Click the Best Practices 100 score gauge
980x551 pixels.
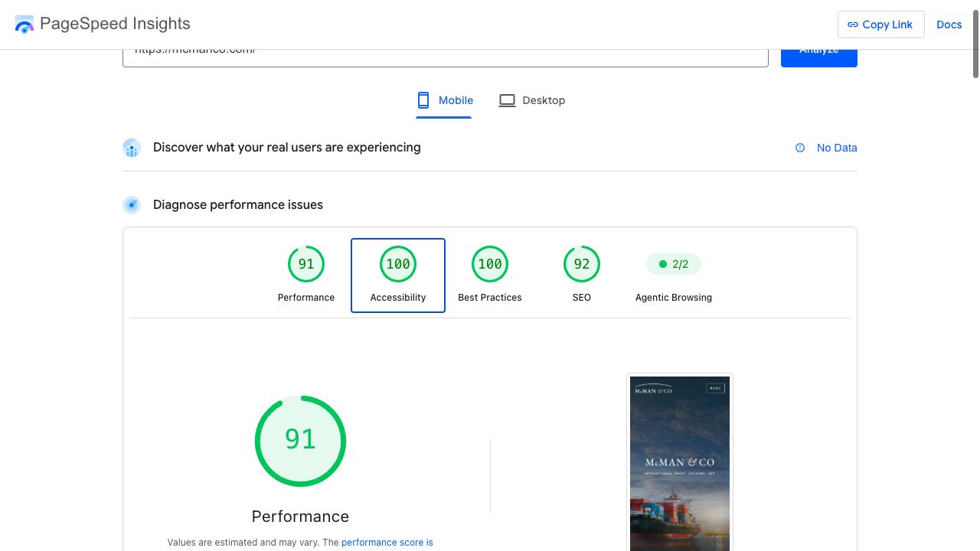click(490, 264)
